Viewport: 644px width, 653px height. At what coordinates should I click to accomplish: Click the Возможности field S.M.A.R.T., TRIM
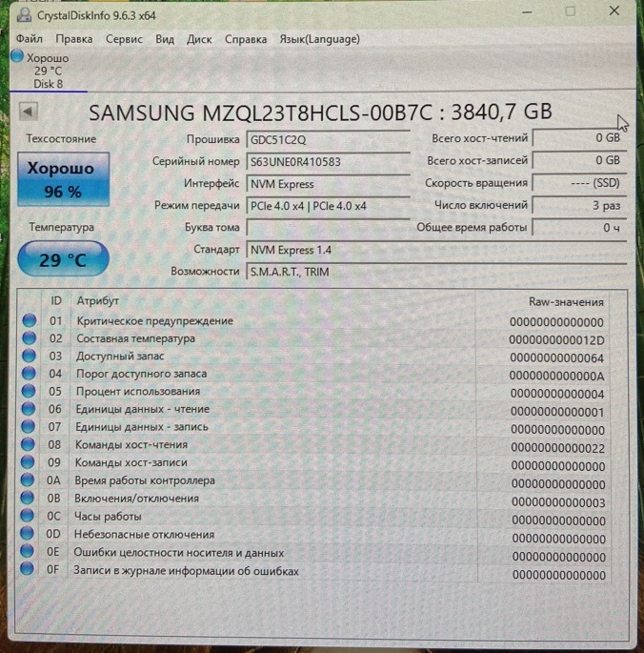click(436, 272)
